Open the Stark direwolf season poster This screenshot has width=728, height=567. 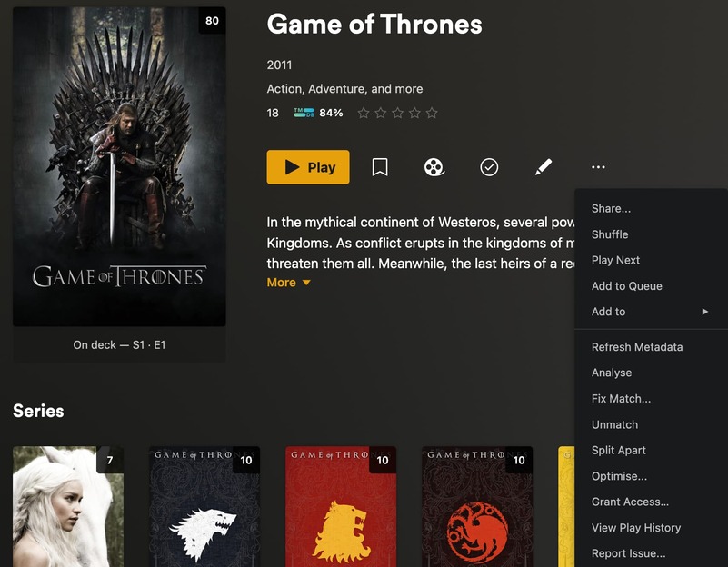click(204, 506)
